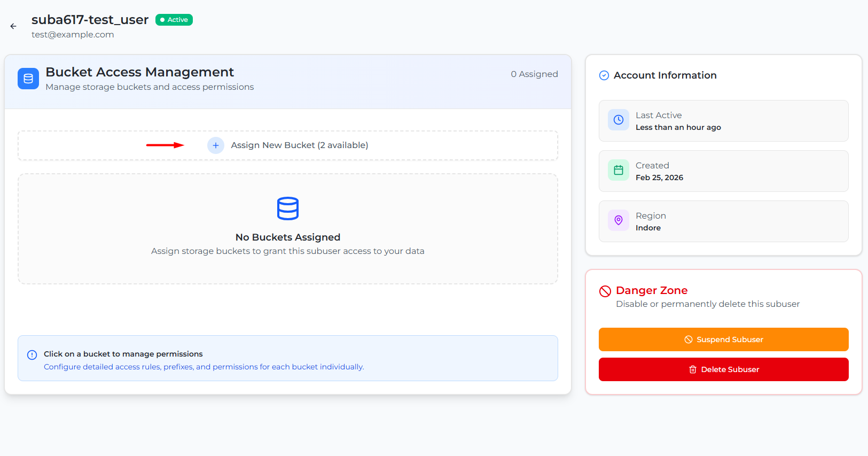Click the back arrow icon

point(13,26)
